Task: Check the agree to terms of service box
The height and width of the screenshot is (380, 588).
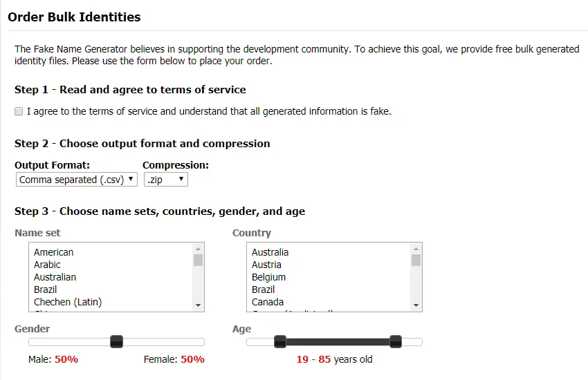Action: click(x=19, y=111)
